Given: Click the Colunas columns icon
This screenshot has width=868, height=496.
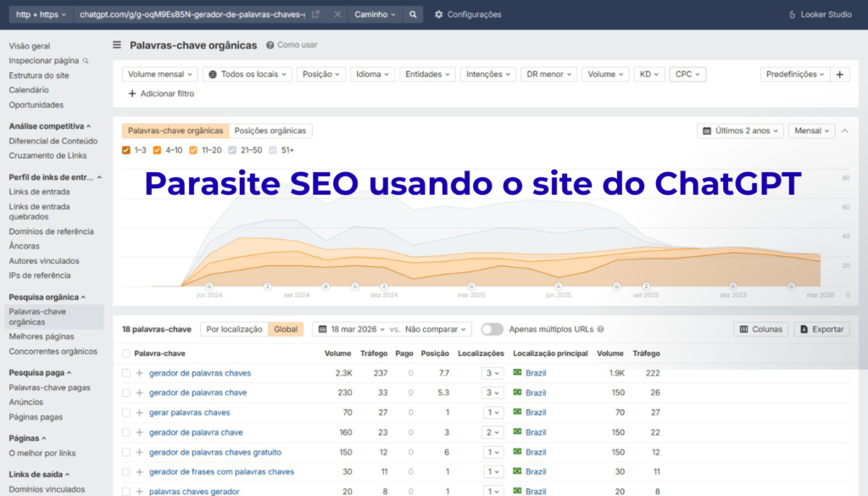Looking at the screenshot, I should pos(744,329).
